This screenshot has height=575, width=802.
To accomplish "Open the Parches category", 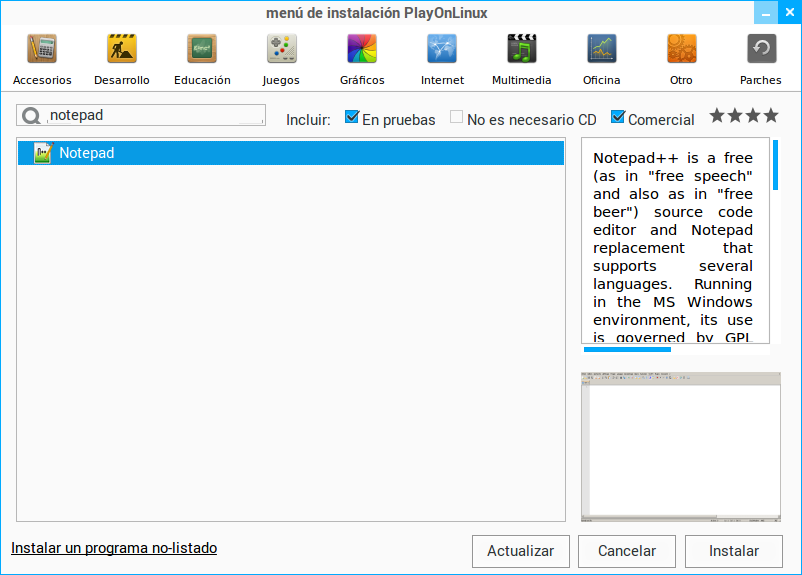I will (x=761, y=59).
